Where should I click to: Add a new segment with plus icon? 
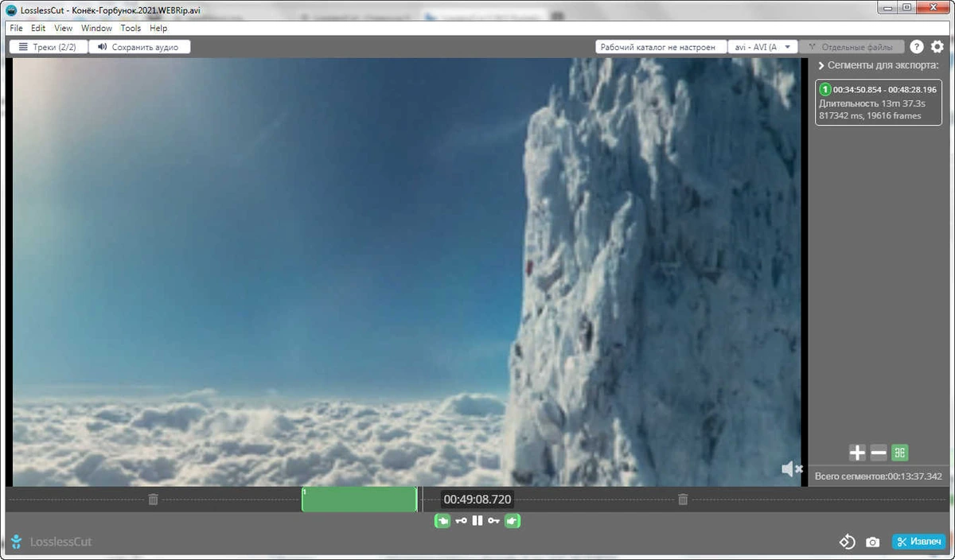point(857,453)
